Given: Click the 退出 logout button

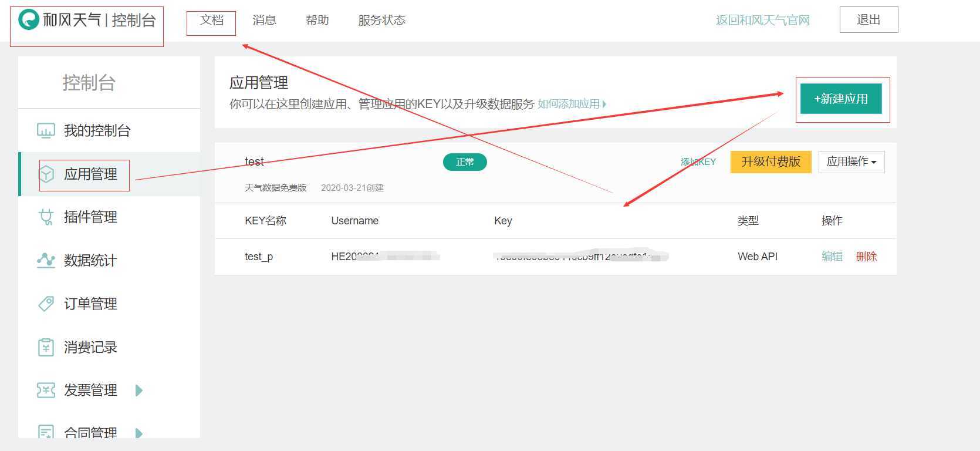Looking at the screenshot, I should [x=869, y=20].
